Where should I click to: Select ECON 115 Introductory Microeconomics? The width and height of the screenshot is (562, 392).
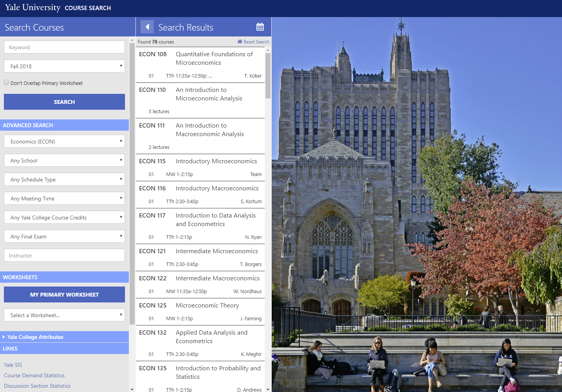pos(200,168)
